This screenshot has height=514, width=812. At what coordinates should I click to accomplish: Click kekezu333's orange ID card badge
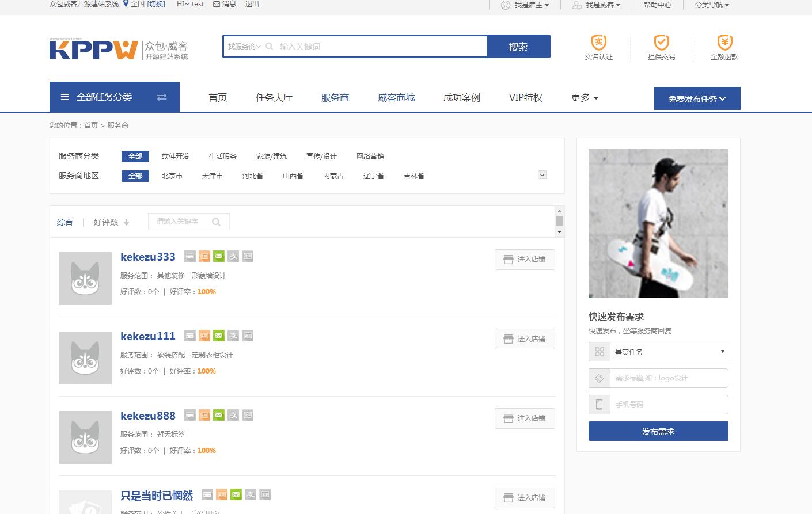tap(204, 256)
